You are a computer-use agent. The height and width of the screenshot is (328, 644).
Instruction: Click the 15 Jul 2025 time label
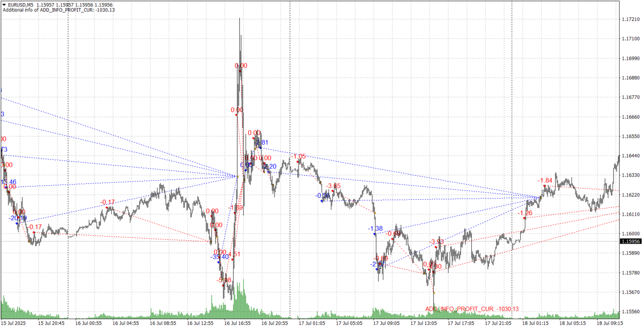[x=13, y=323]
